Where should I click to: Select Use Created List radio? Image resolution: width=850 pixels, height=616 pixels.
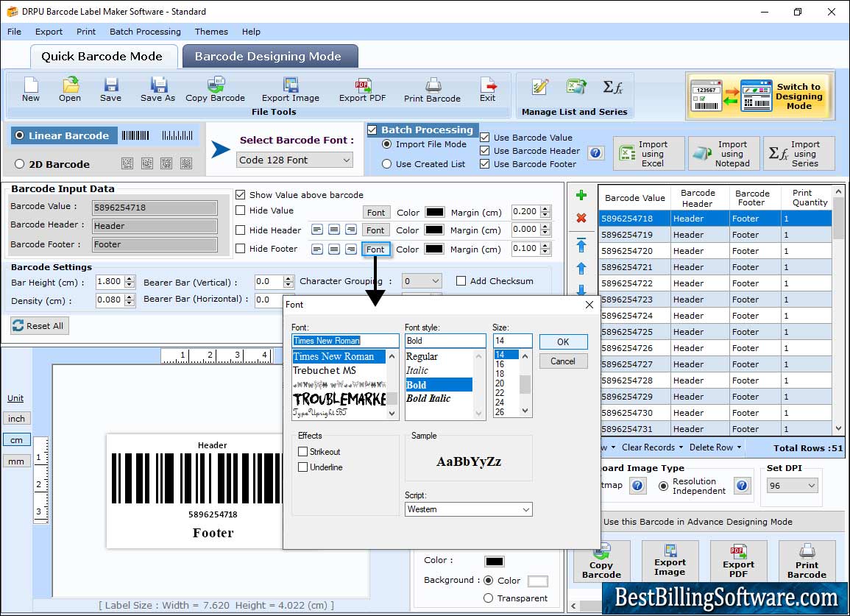point(386,164)
